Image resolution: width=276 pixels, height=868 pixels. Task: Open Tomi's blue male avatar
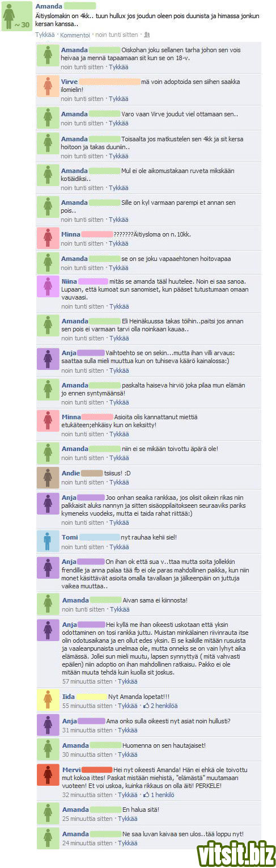tap(48, 542)
